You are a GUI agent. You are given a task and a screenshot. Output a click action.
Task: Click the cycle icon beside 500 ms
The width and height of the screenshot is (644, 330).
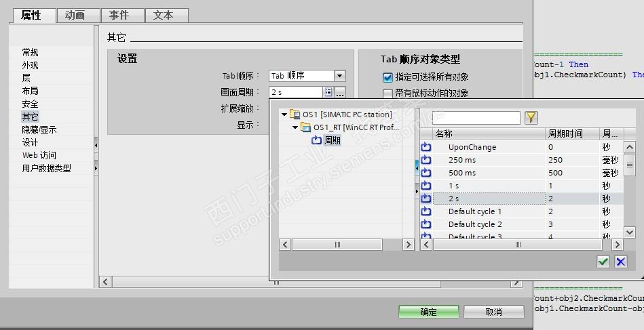[x=426, y=173]
